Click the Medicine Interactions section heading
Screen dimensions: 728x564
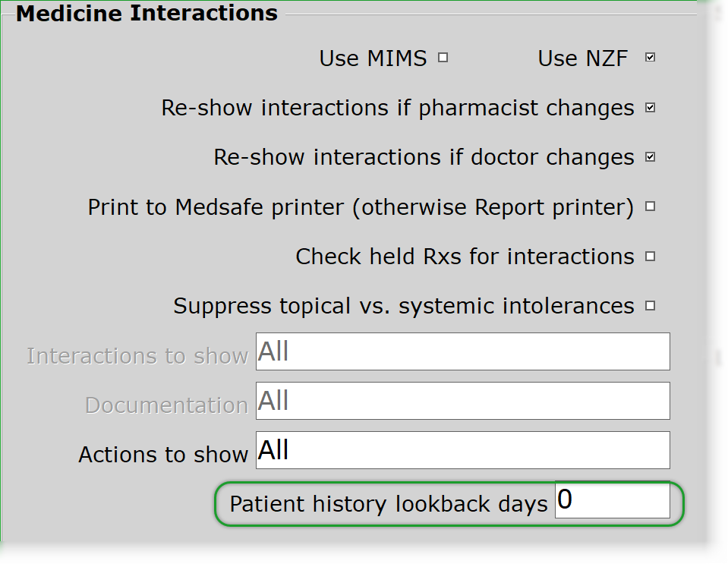[147, 13]
